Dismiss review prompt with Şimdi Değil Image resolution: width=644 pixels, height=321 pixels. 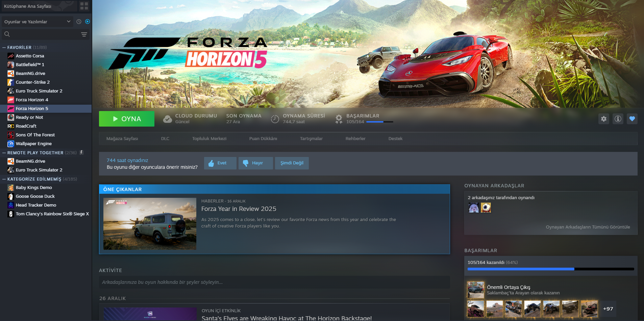[292, 163]
